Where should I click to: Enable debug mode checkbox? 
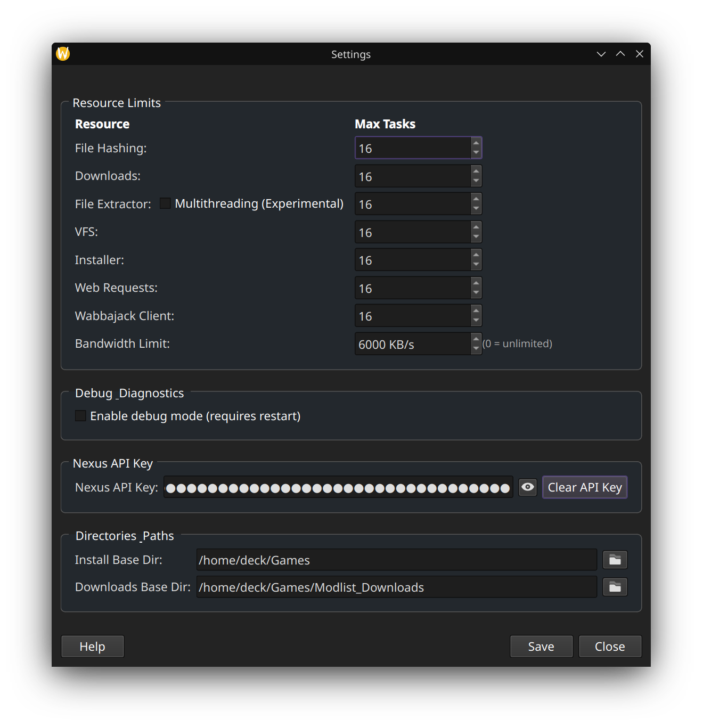(x=81, y=416)
